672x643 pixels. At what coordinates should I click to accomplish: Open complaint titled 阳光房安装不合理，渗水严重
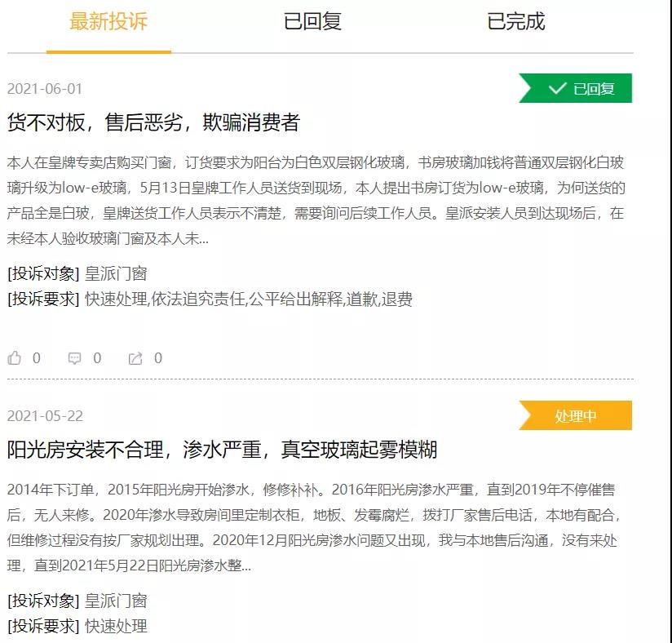click(x=222, y=450)
